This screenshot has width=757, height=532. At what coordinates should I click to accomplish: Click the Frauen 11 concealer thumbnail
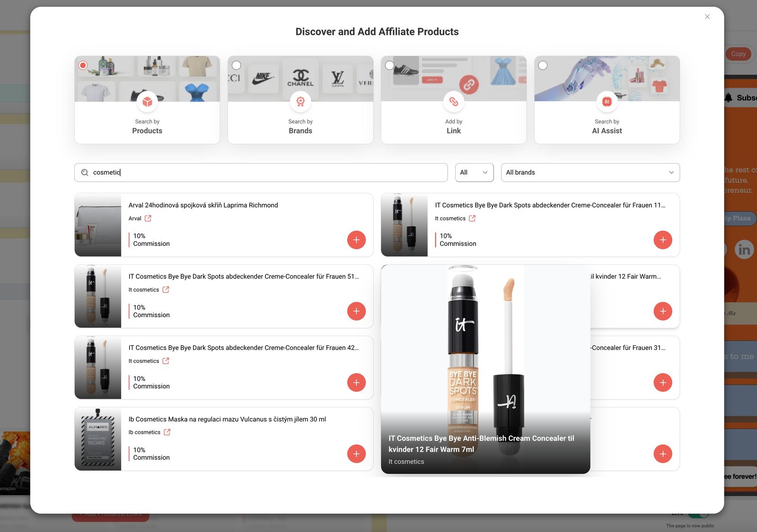pos(405,225)
